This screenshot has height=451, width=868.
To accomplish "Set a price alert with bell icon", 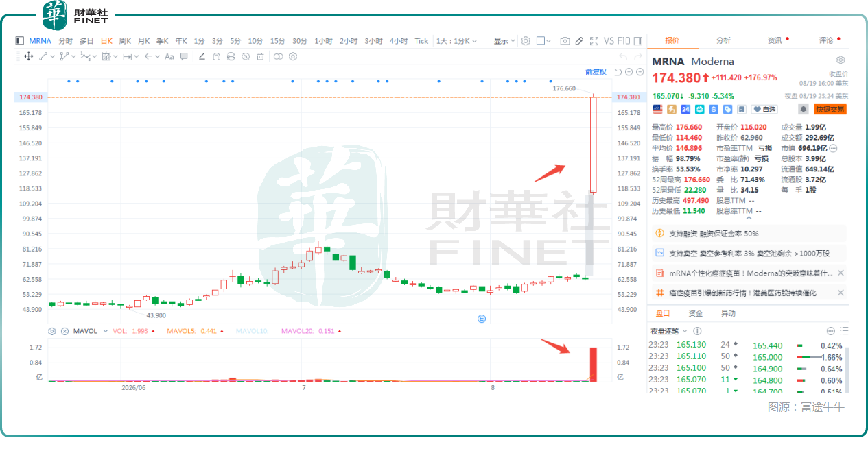I will coord(804,109).
